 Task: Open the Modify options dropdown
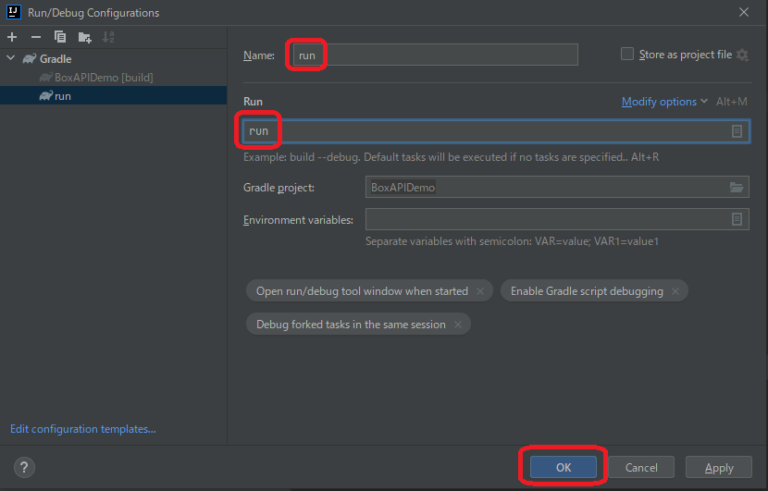664,102
